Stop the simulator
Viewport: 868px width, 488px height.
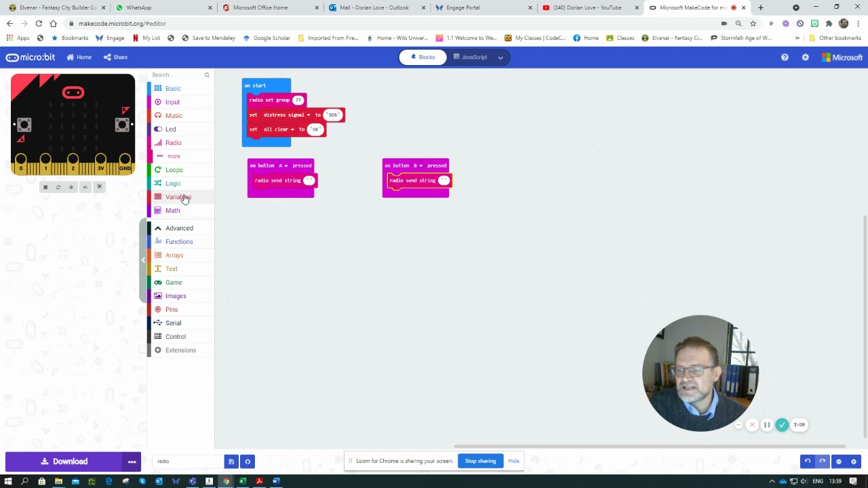[x=45, y=187]
